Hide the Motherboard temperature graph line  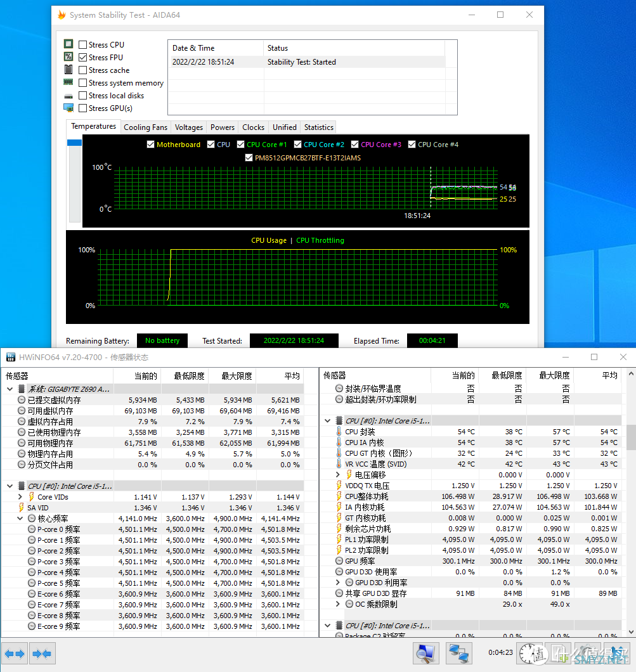tap(150, 145)
